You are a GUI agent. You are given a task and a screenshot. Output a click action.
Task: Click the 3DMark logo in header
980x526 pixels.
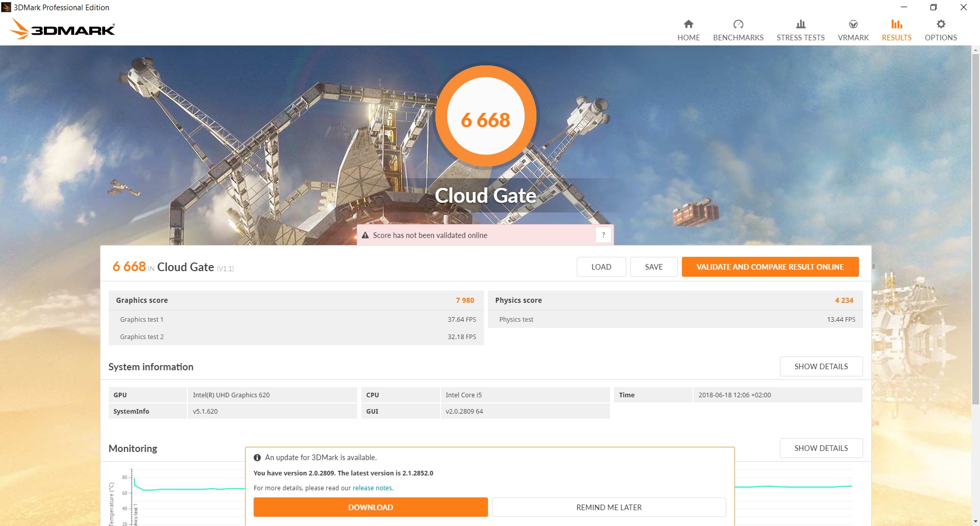coord(62,29)
